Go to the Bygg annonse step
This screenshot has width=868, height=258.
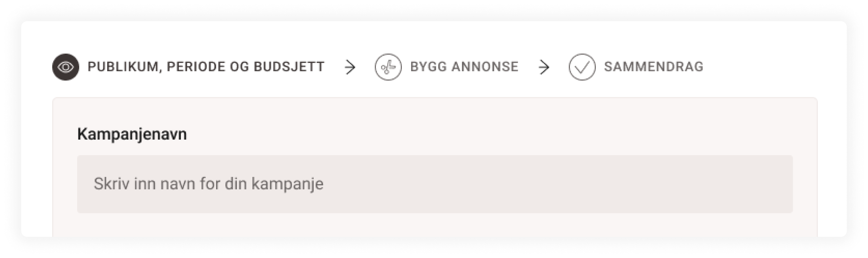pyautogui.click(x=464, y=67)
